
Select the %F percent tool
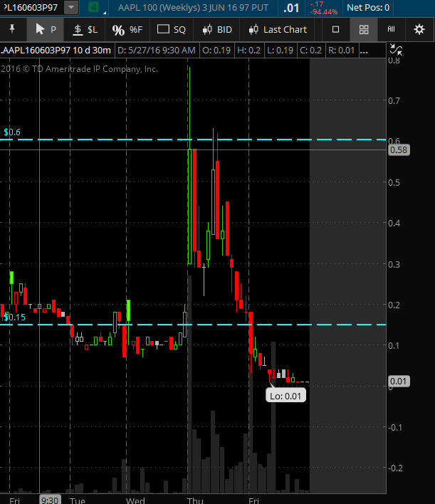[x=127, y=30]
